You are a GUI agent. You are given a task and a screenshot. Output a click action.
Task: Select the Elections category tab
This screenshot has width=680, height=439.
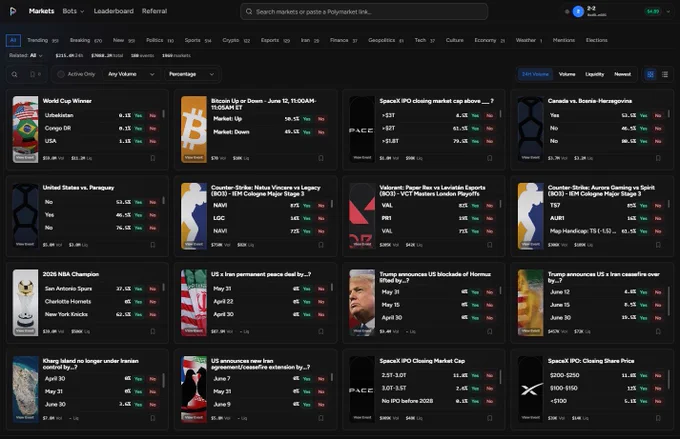click(x=596, y=40)
